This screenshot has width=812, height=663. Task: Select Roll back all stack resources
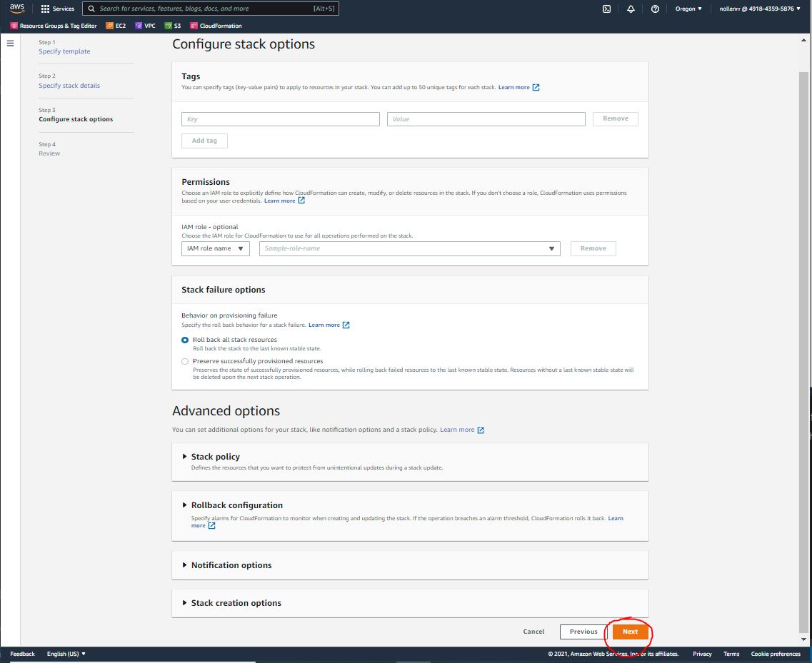(185, 340)
